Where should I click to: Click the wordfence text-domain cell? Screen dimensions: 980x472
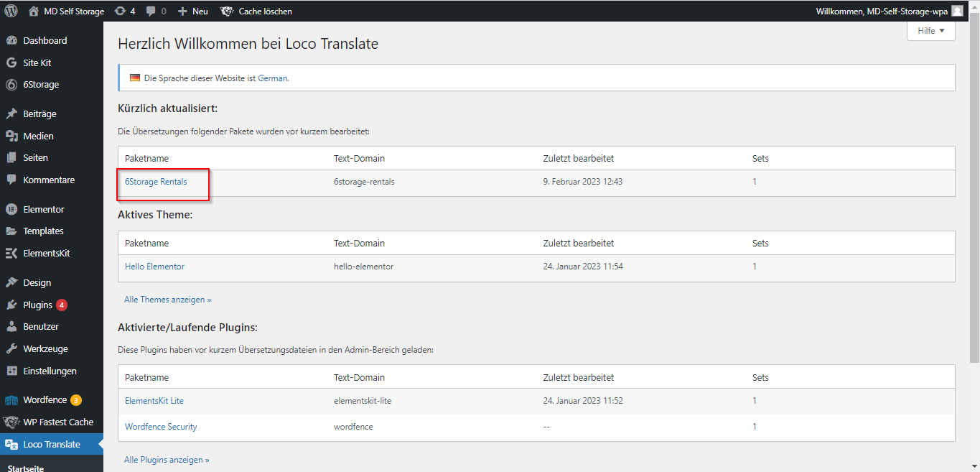click(353, 427)
